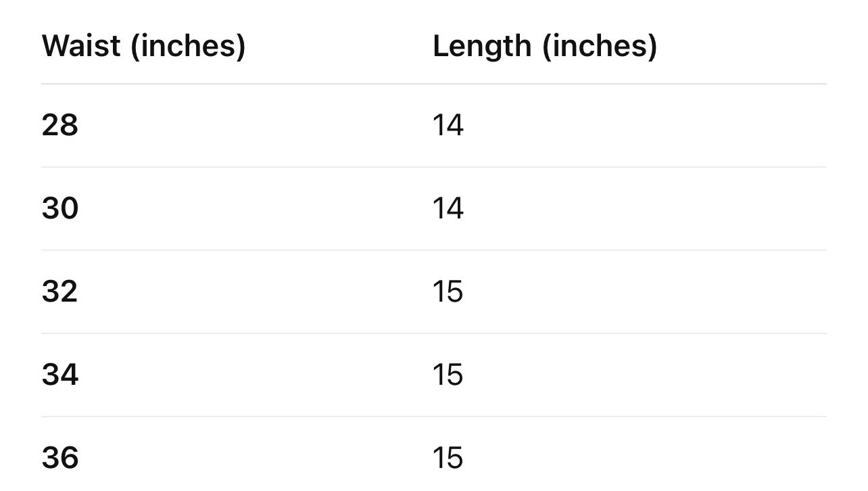Click the divider line under the 32 row
The image size is (868, 491).
point(433,333)
